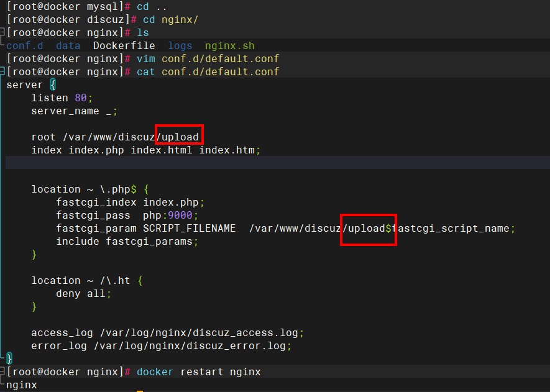This screenshot has width=550, height=392.
Task: Click the '$fastcgi_script_name;' variable text
Action: [x=451, y=228]
